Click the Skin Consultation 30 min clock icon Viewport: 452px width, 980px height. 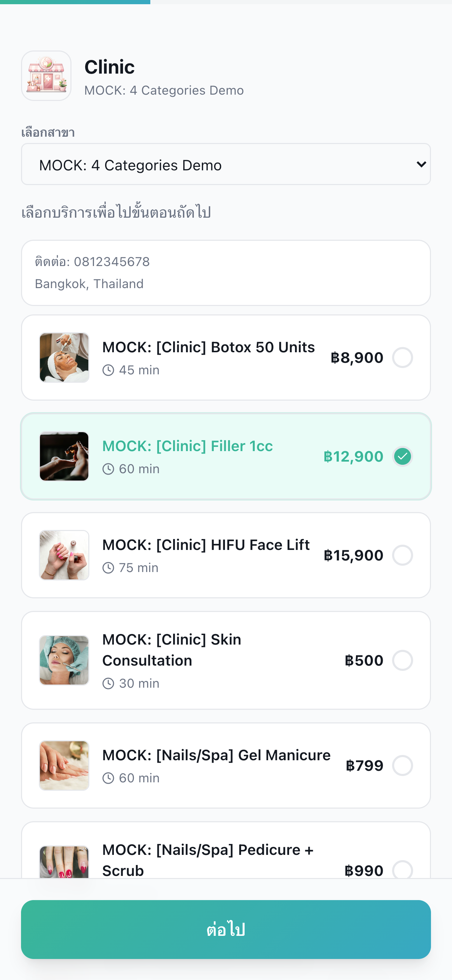pyautogui.click(x=108, y=683)
